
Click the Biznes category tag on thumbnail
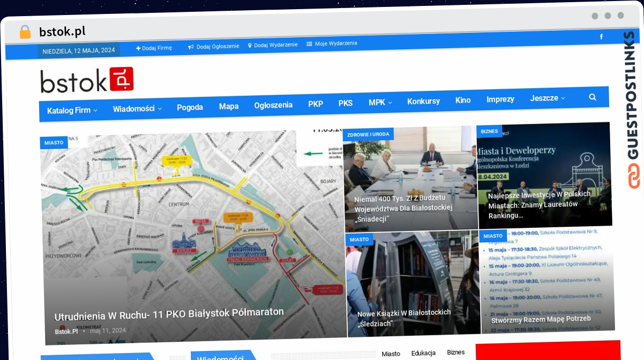point(489,132)
